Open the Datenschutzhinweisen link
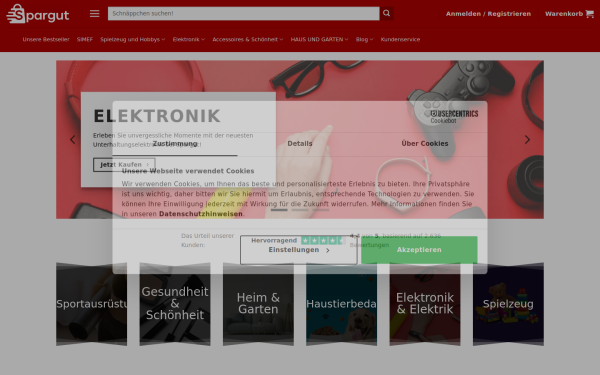The image size is (600, 375). (x=201, y=214)
